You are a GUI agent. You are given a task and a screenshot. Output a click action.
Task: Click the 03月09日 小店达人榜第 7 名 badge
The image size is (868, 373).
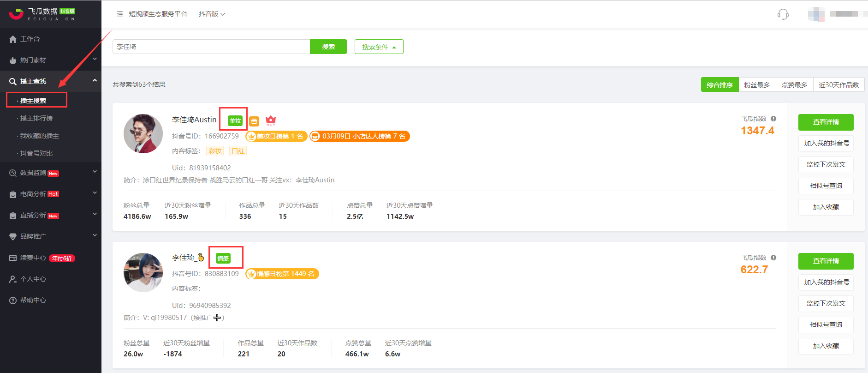point(359,136)
